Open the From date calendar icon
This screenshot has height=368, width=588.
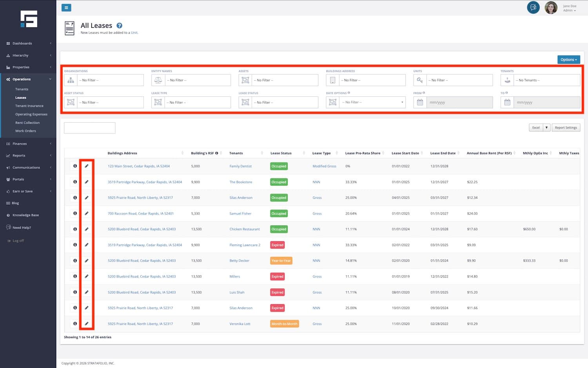tap(420, 102)
